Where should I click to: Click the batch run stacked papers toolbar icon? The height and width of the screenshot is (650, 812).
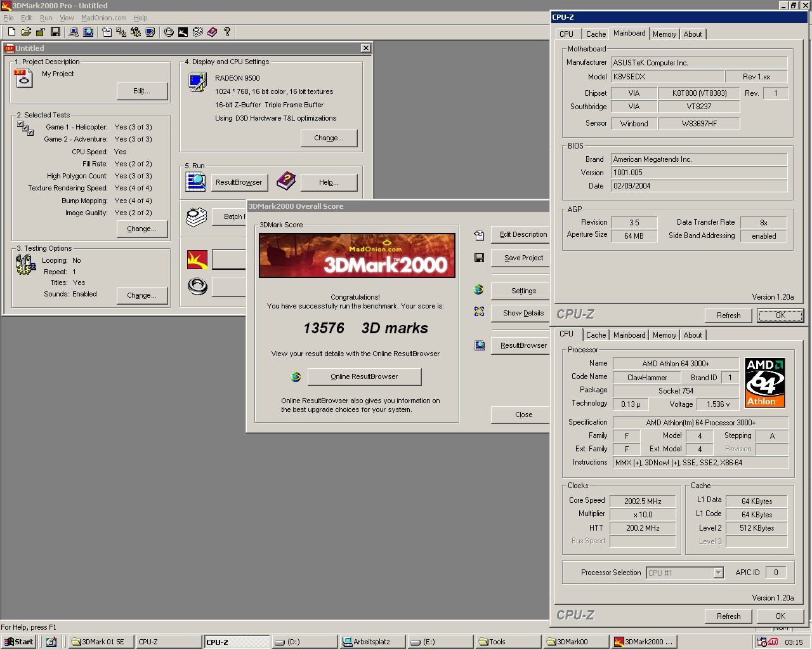click(x=197, y=32)
